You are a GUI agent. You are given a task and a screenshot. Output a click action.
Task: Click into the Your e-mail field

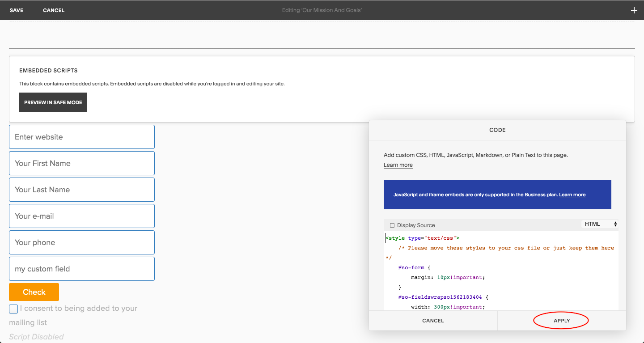click(82, 216)
